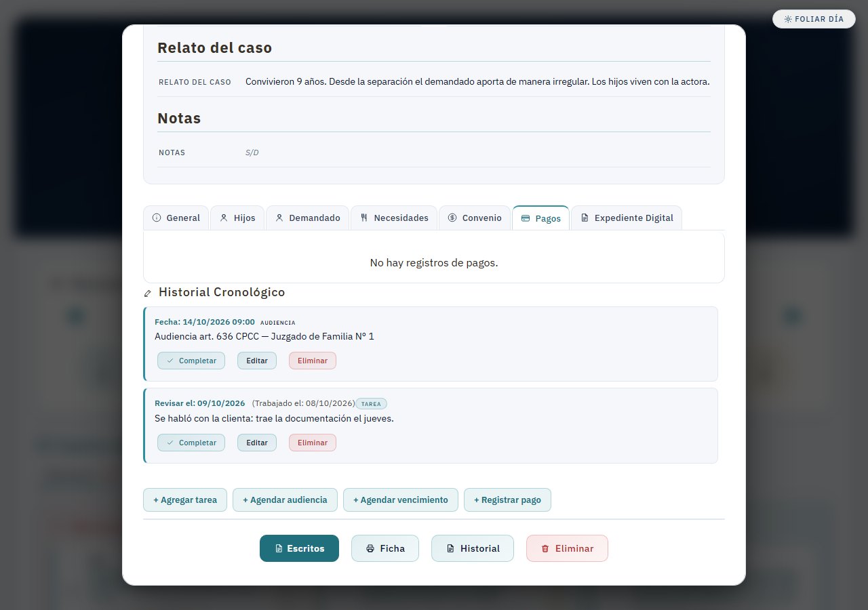This screenshot has height=610, width=868.
Task: Edit the Audiencia art. 636 entry
Action: (x=257, y=361)
